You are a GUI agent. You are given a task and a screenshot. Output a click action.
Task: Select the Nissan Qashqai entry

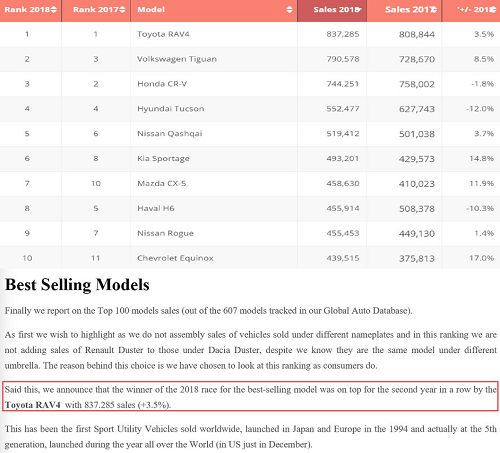pyautogui.click(x=170, y=134)
